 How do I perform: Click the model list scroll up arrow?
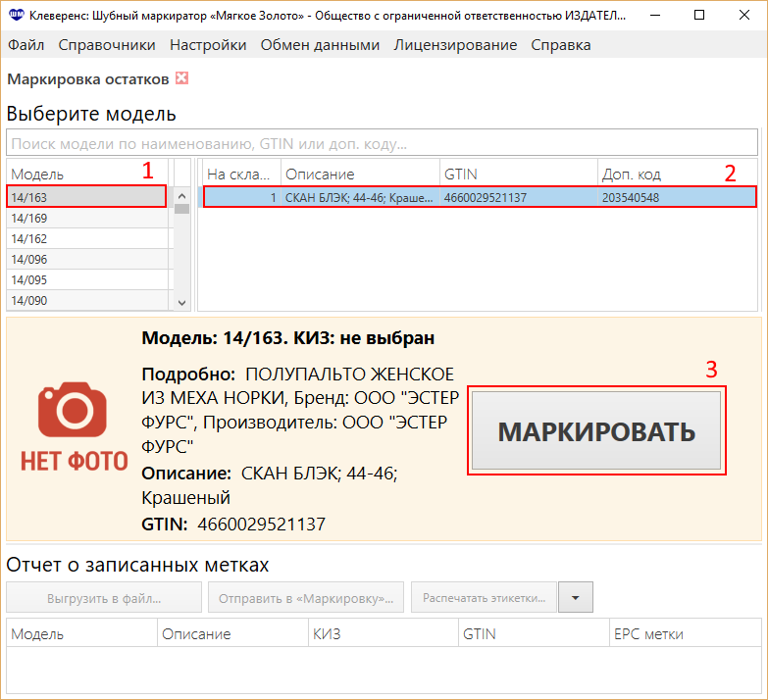(181, 196)
